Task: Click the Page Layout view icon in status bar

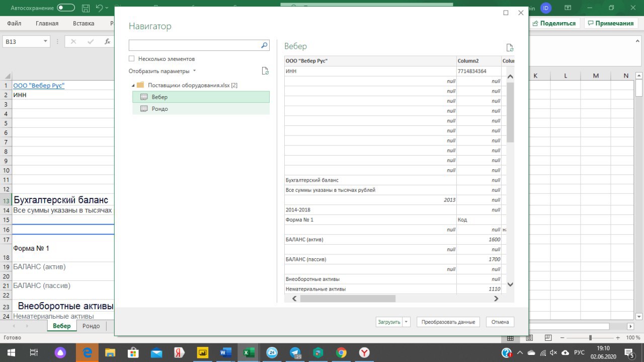Action: tap(529, 338)
